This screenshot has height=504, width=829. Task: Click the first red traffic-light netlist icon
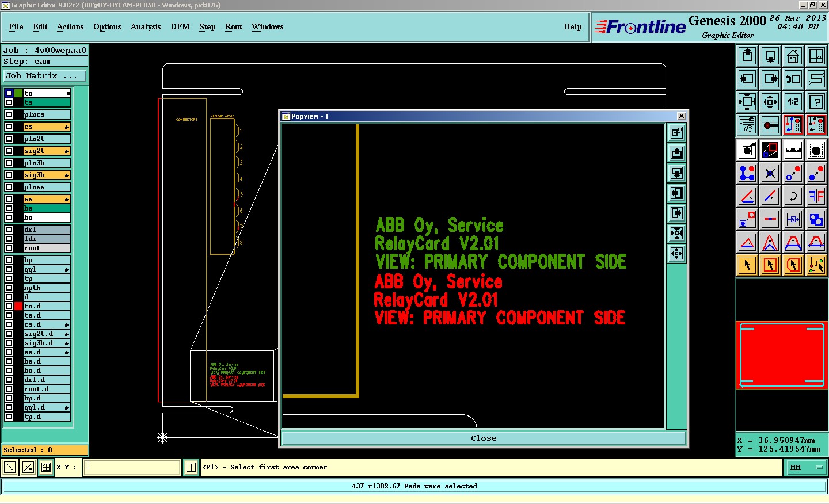(793, 125)
